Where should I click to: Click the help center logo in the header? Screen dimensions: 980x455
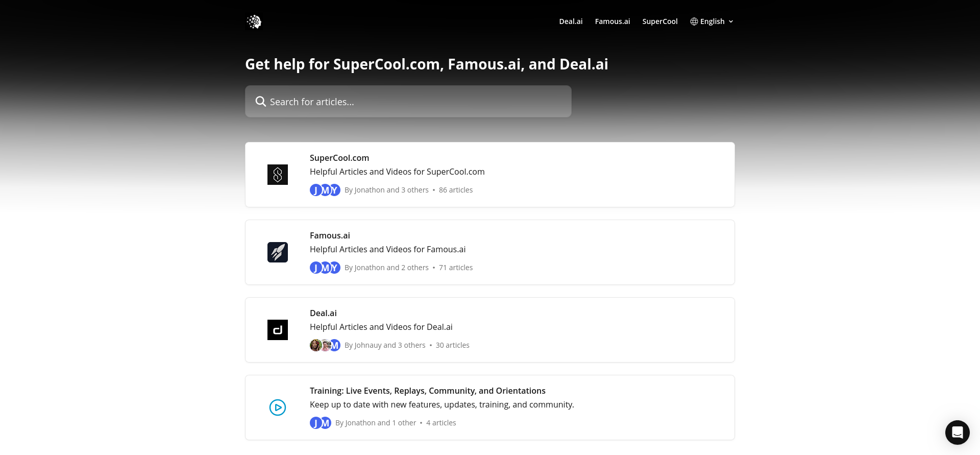[x=254, y=21]
